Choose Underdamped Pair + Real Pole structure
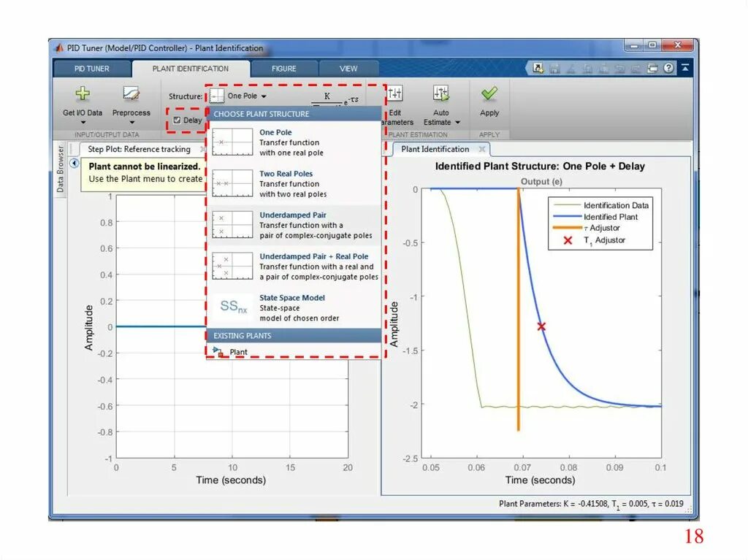The image size is (748, 560). pos(294,266)
